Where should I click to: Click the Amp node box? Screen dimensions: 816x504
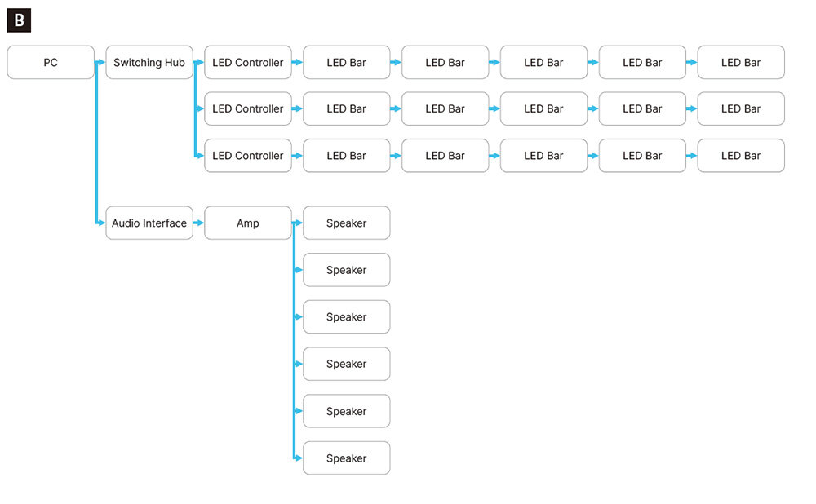[248, 223]
